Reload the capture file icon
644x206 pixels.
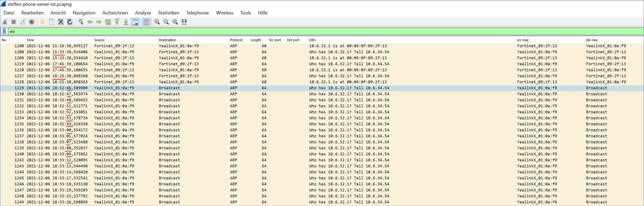click(70, 22)
